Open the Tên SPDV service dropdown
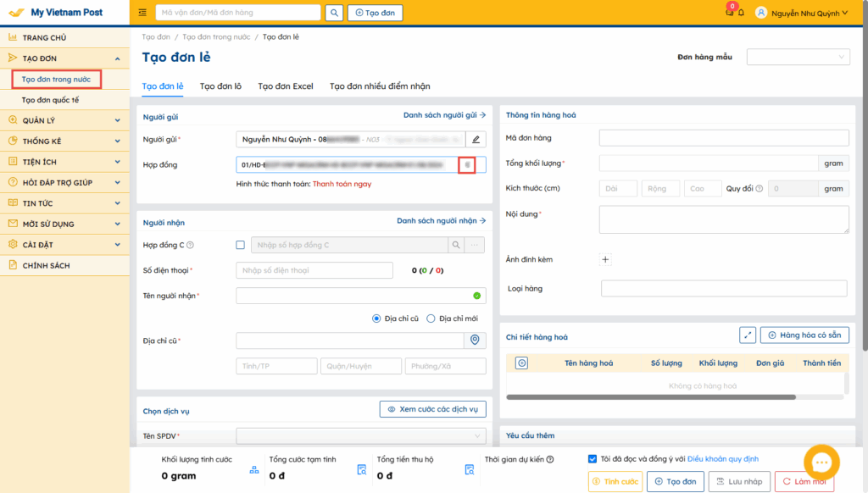Image resolution: width=868 pixels, height=493 pixels. coord(361,435)
